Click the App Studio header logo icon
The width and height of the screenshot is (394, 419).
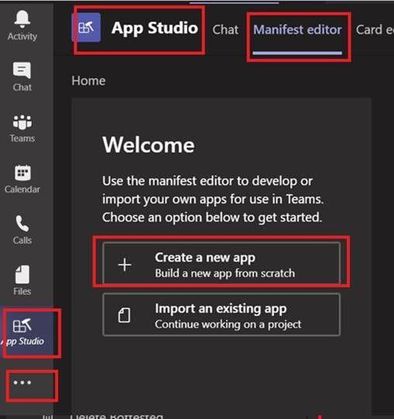pyautogui.click(x=86, y=28)
